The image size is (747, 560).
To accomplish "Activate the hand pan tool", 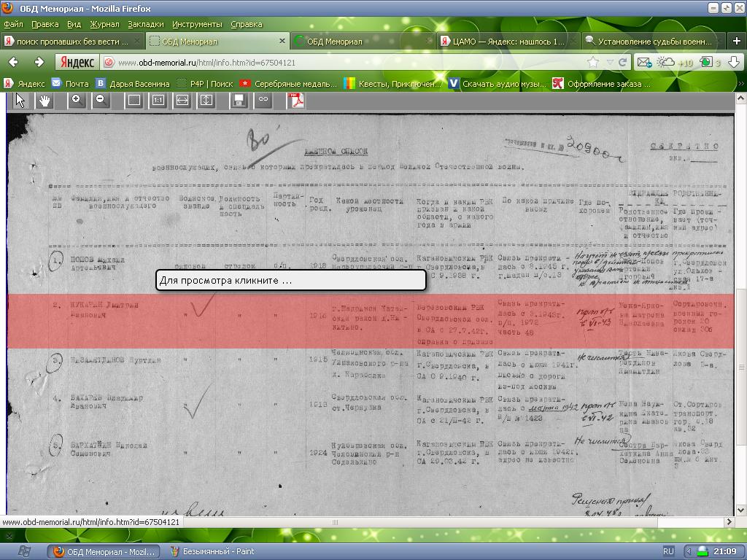I will (44, 101).
